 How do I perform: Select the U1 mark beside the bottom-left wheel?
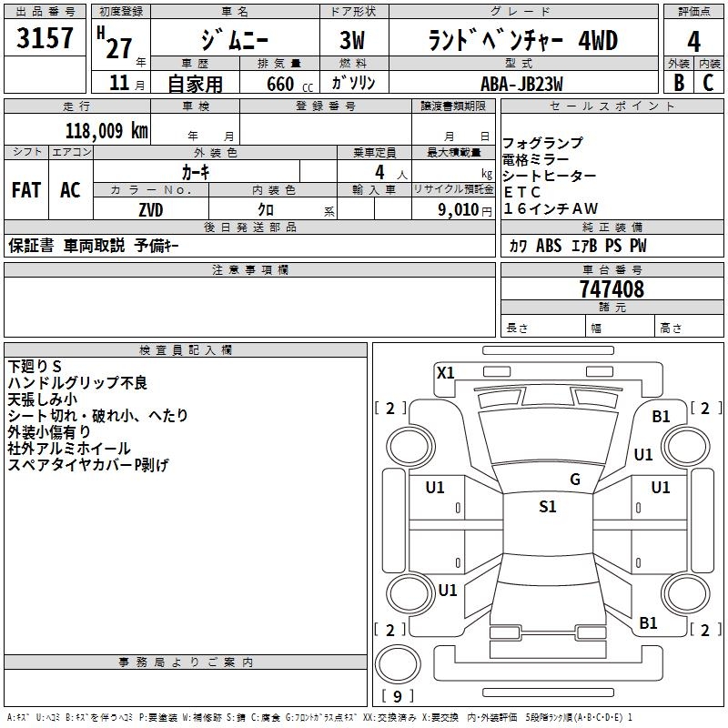pos(447,590)
